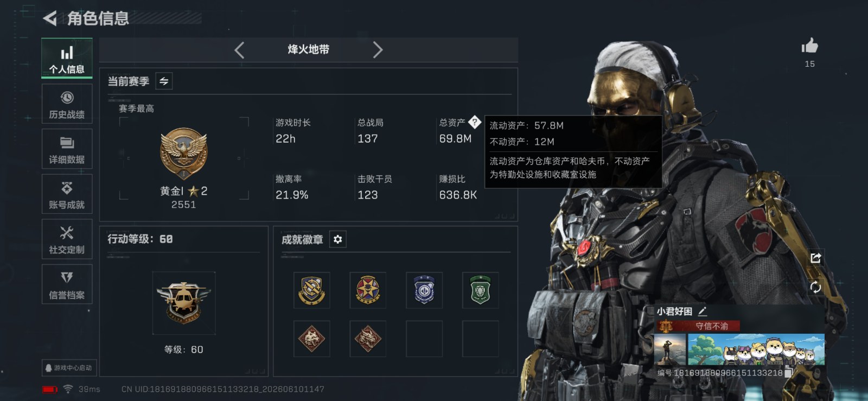Tap the share icon beside the character
The height and width of the screenshot is (401, 868).
815,258
